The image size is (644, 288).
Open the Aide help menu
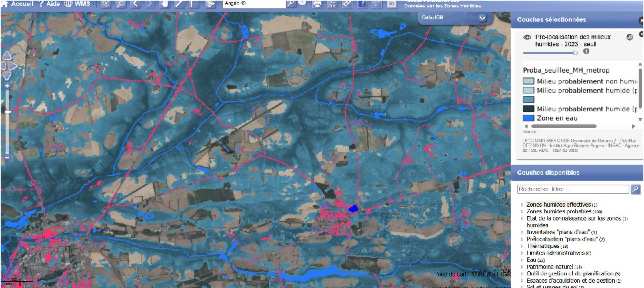click(49, 4)
